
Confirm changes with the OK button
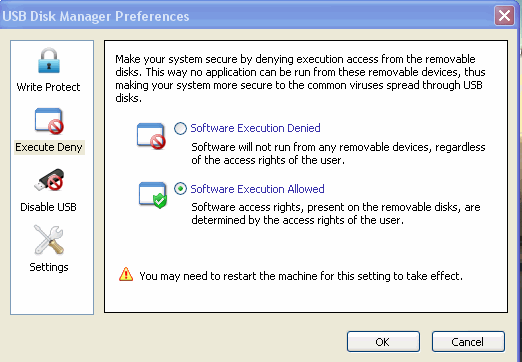[x=383, y=342]
